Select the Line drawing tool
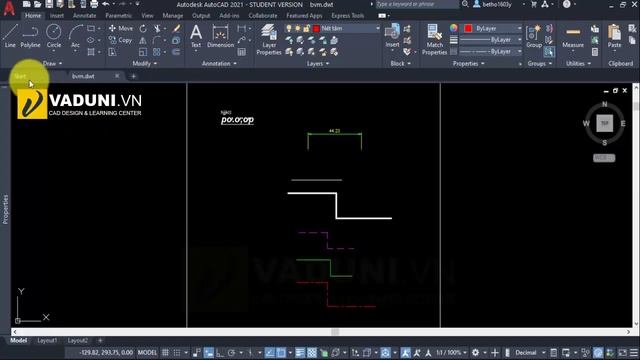The width and height of the screenshot is (640, 360). point(10,36)
